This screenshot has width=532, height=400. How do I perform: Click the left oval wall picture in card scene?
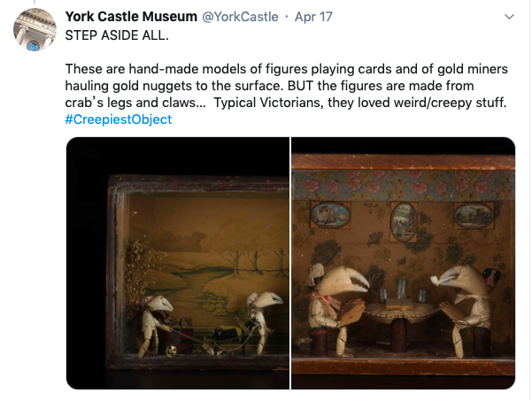pyautogui.click(x=330, y=215)
